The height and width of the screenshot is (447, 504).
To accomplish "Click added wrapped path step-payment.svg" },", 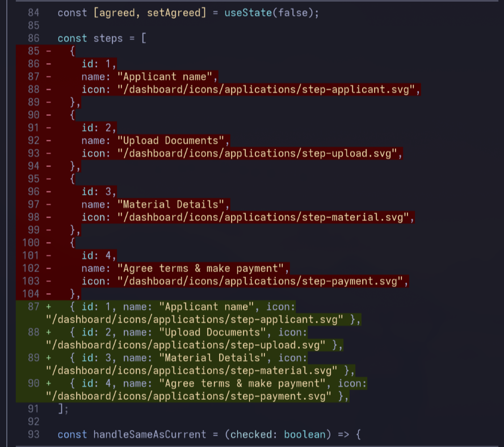I will (198, 396).
